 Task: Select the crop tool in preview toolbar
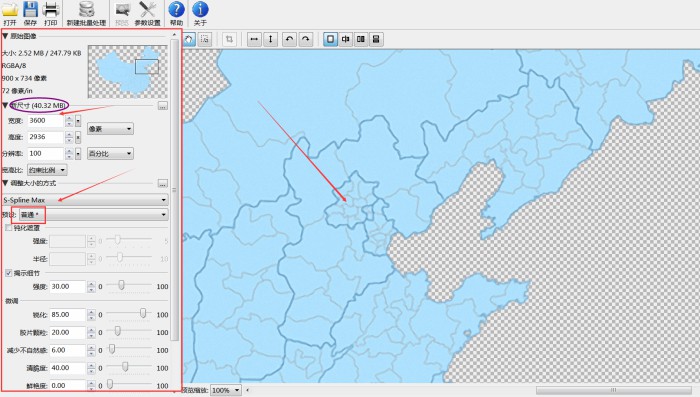pos(229,39)
